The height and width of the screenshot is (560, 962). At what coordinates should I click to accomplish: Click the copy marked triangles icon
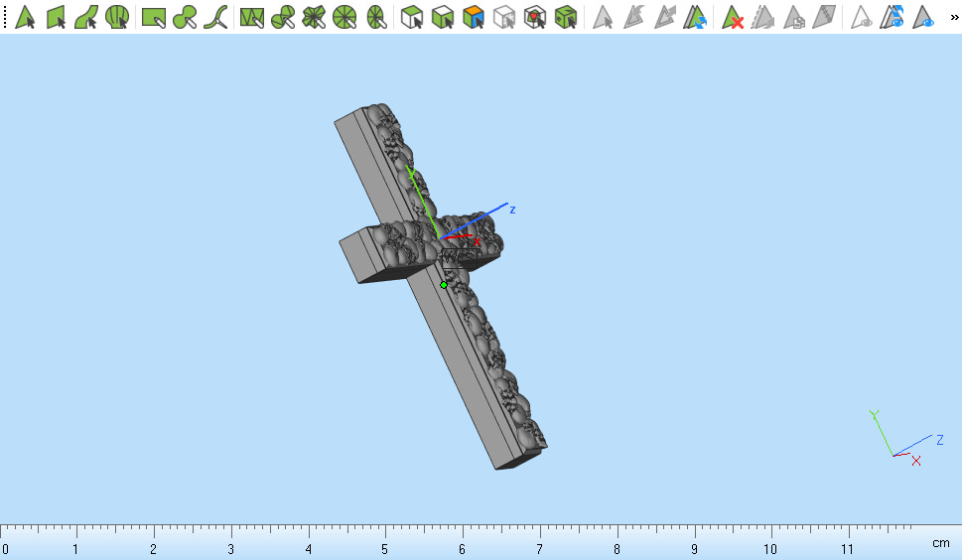pyautogui.click(x=793, y=17)
